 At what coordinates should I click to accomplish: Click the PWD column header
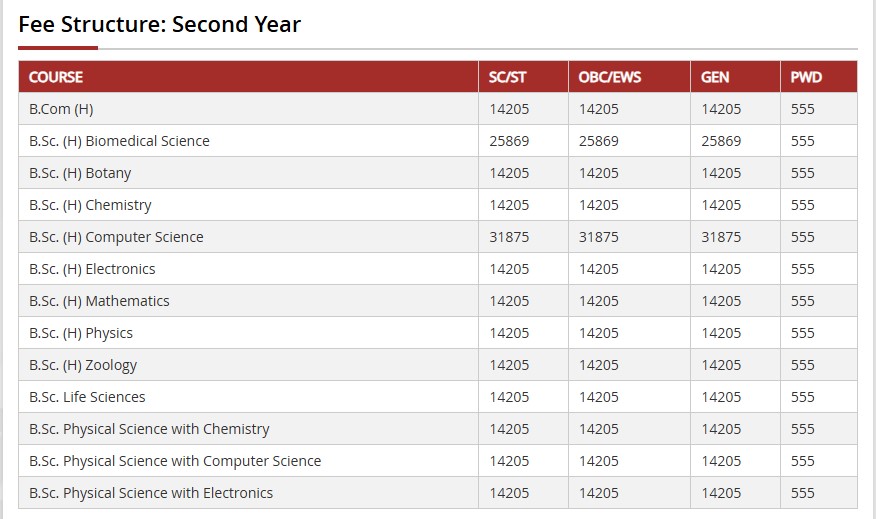coord(806,77)
